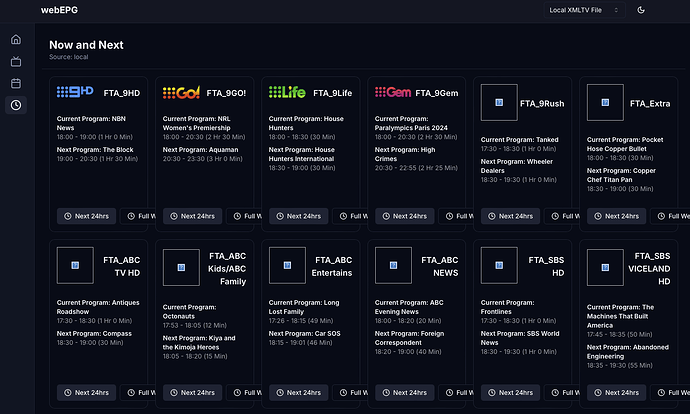The image size is (690, 414).
Task: Click 'Next Program: Abandoned Engineering' text
Action: tap(628, 352)
